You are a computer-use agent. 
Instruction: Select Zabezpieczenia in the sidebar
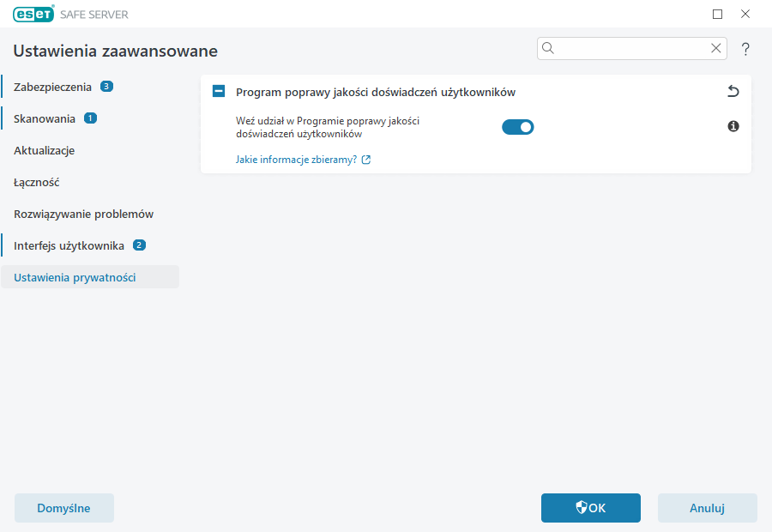pos(54,86)
